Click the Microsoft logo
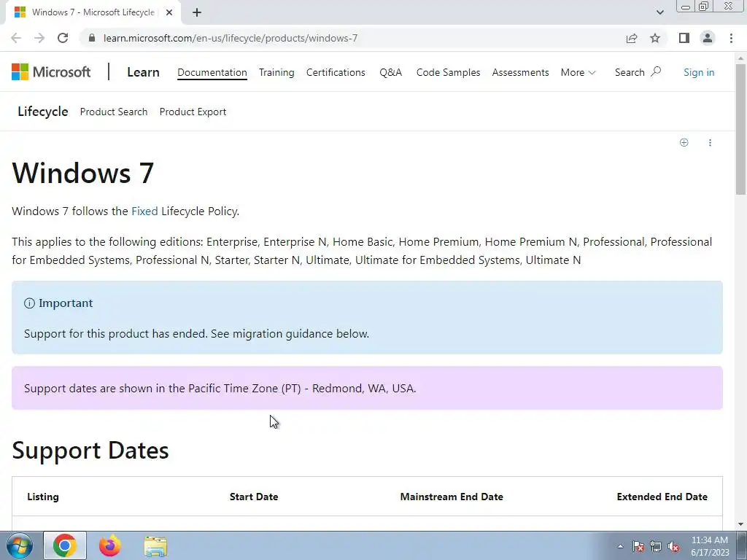The width and height of the screenshot is (747, 560). [x=51, y=72]
